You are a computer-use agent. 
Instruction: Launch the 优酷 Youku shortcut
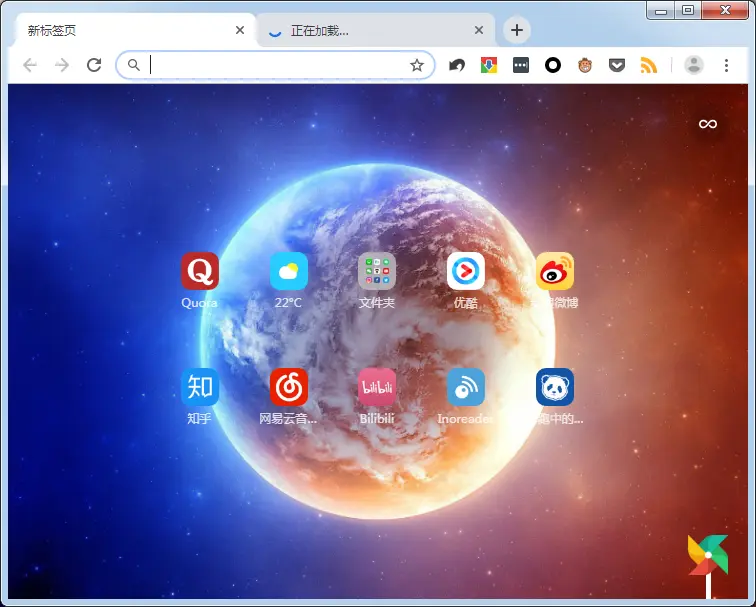[x=466, y=271]
